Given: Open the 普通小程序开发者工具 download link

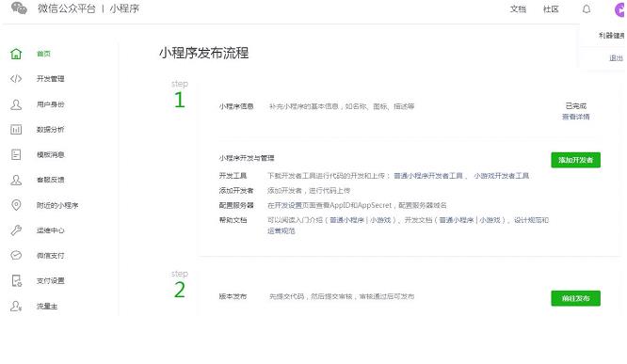Looking at the screenshot, I should 428,176.
